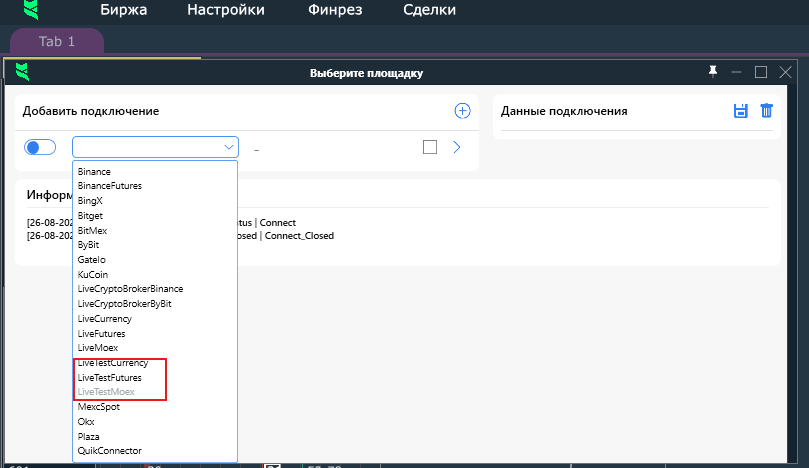809x468 pixels.
Task: Close the 'Выберите площадку' window
Action: (x=785, y=72)
